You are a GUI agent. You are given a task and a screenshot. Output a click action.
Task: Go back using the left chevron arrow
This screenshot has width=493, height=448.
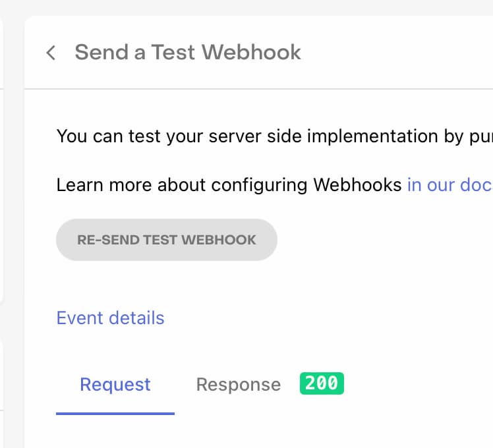pyautogui.click(x=51, y=53)
